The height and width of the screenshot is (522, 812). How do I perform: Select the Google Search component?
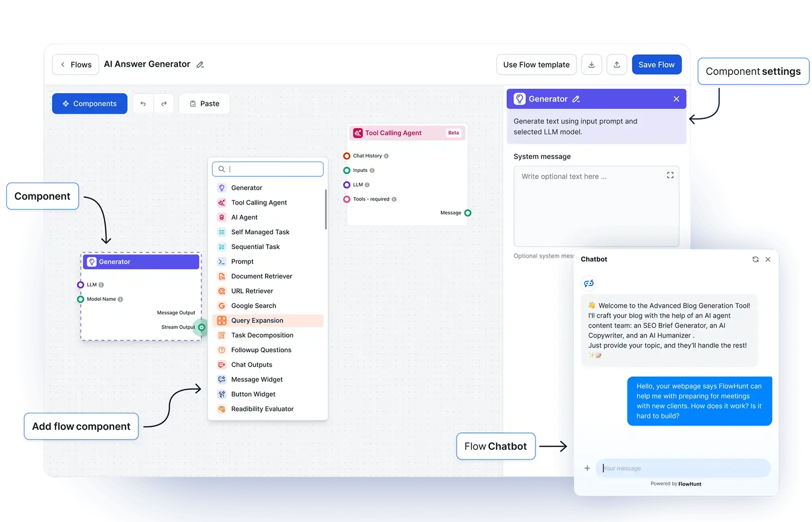253,305
